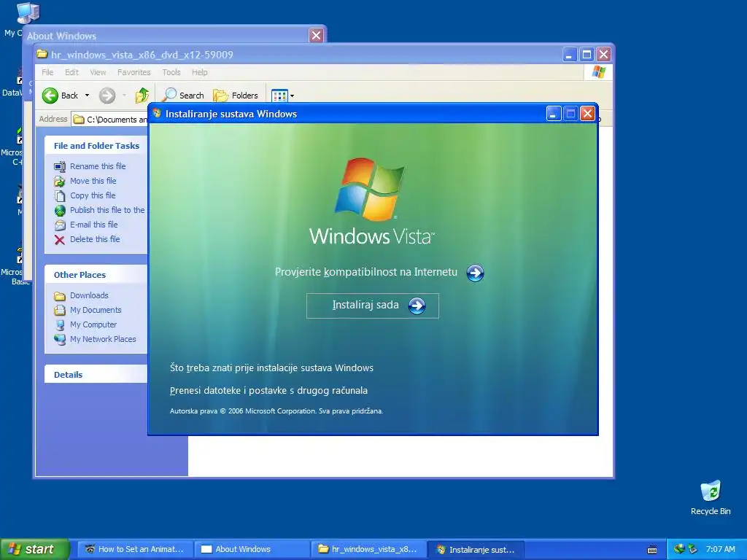Click the Downloads folder icon
The width and height of the screenshot is (747, 560).
click(x=60, y=296)
